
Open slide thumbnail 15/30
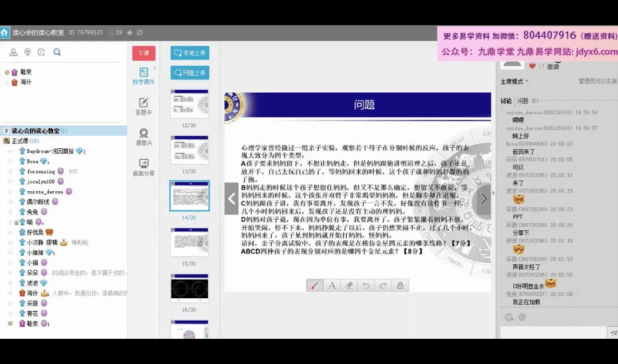point(189,242)
